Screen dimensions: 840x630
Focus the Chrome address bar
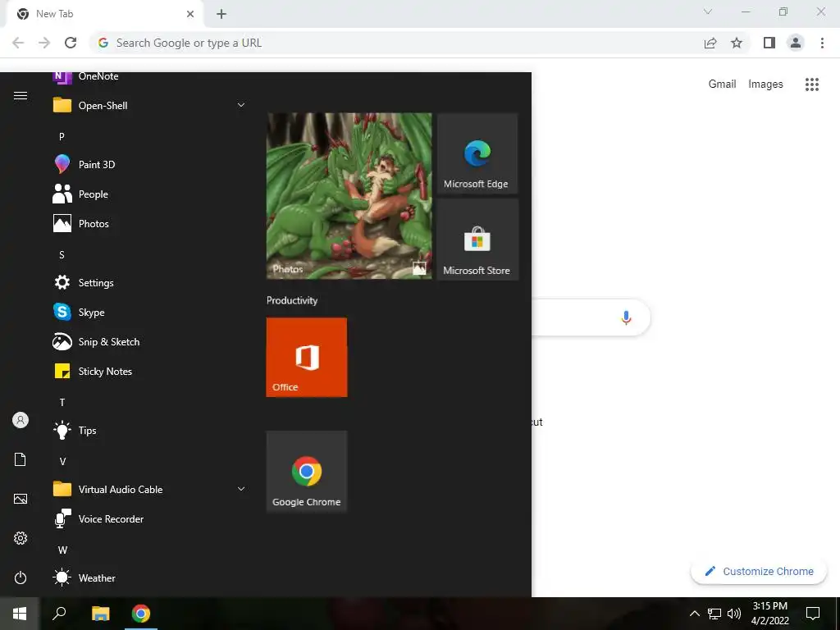pos(396,43)
